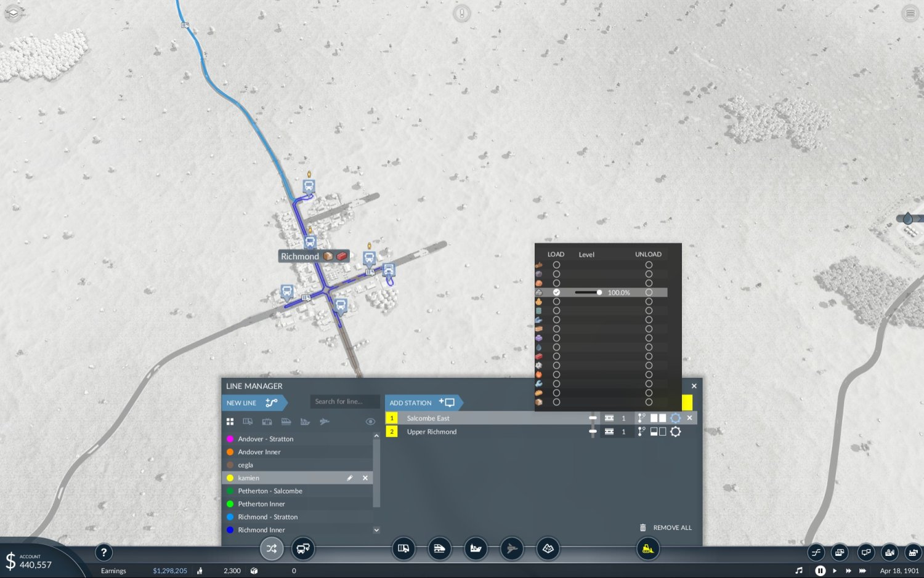The width and height of the screenshot is (924, 578).
Task: Select the trains filter in Line Manager
Action: point(286,422)
